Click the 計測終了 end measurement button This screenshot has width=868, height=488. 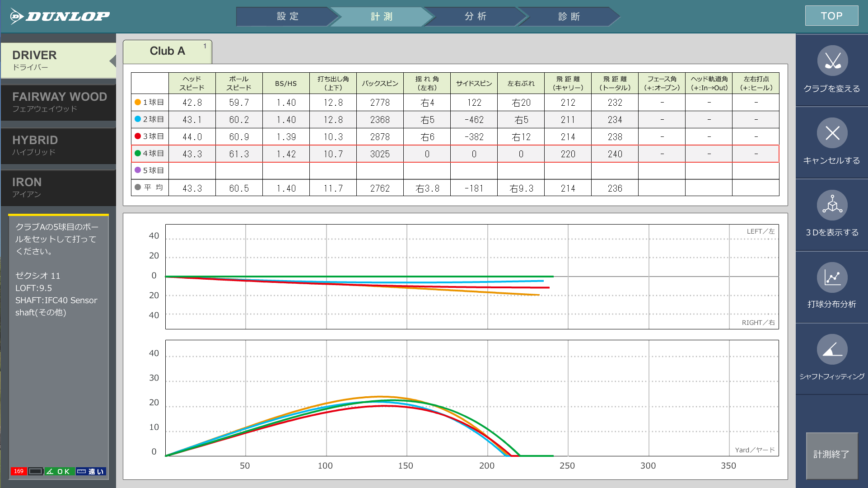click(x=832, y=455)
